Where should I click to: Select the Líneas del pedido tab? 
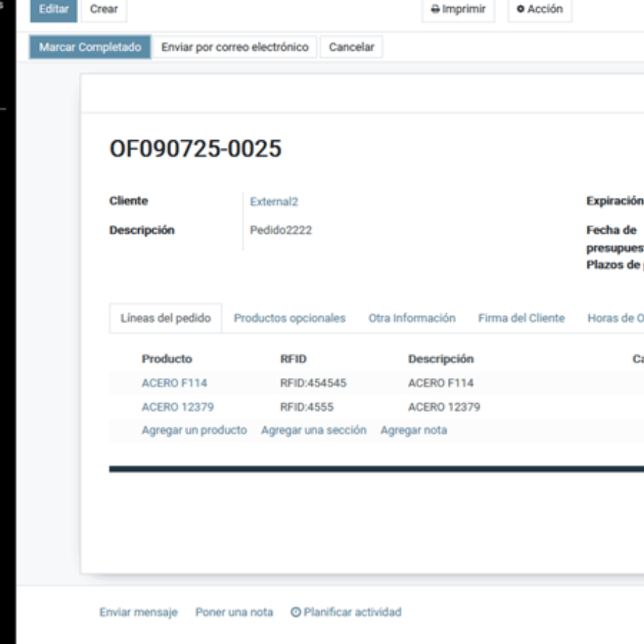tap(166, 318)
